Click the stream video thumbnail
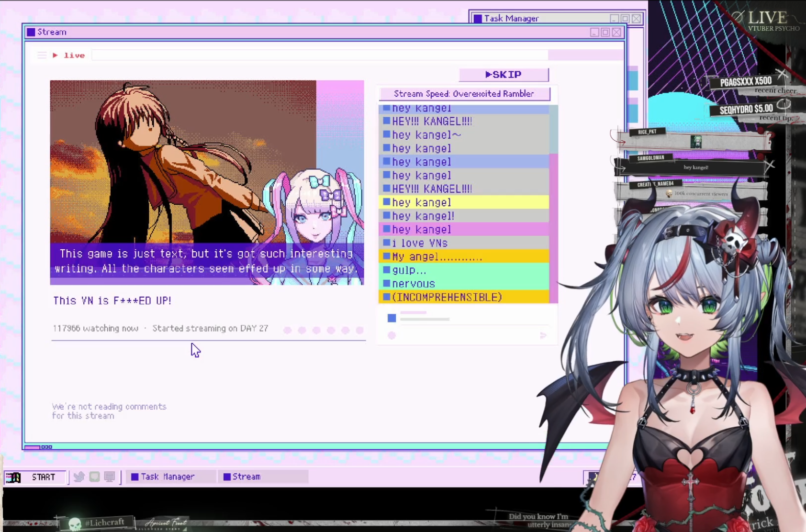 [x=207, y=182]
